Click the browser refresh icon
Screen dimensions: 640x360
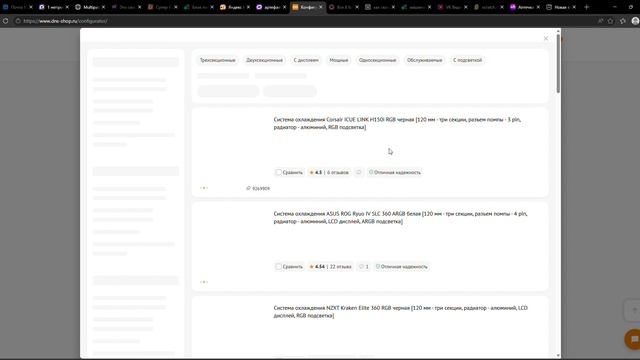(x=5, y=21)
